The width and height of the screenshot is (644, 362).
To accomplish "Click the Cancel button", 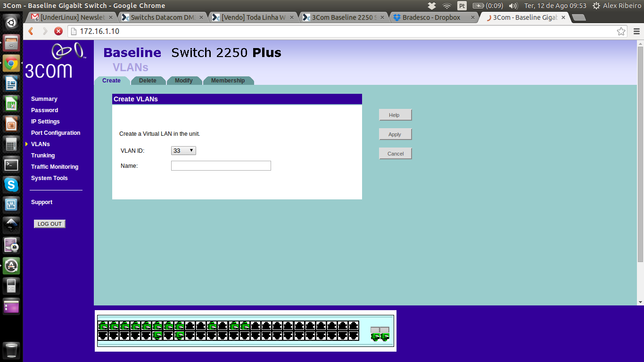I will [396, 154].
